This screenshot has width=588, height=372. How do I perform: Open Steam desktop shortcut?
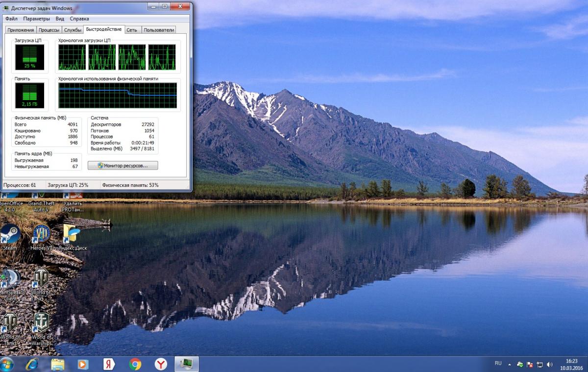pos(10,235)
